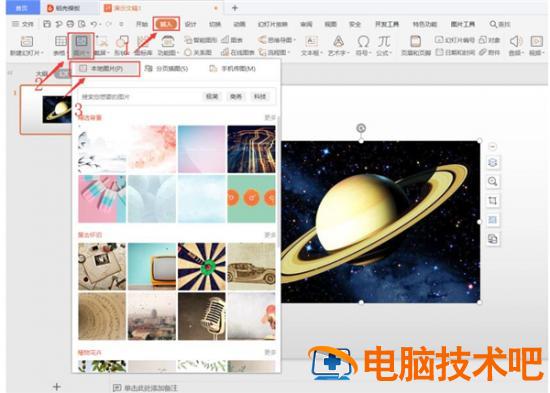Click the layers icon beside the image
550x393 pixels.
493,162
